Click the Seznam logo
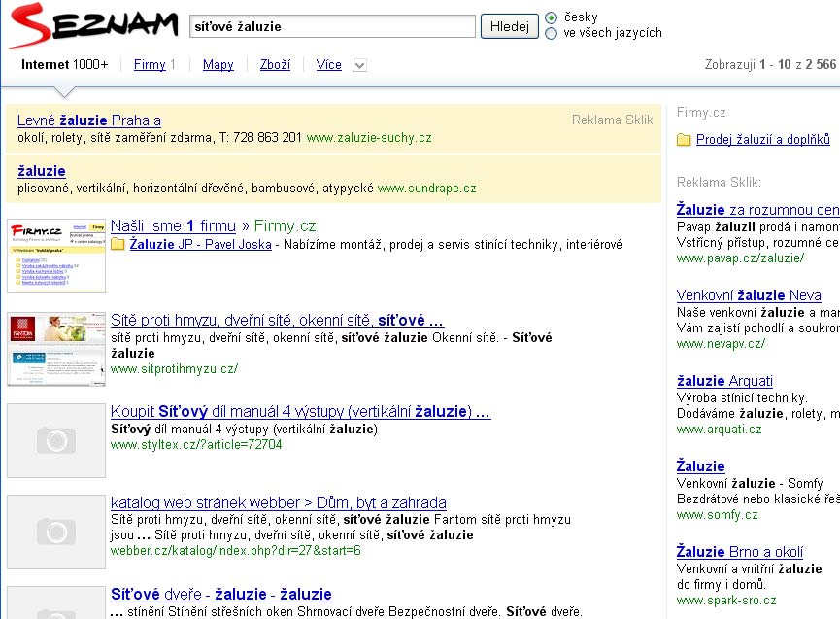Screen dimensions: 840x619 click(94, 25)
